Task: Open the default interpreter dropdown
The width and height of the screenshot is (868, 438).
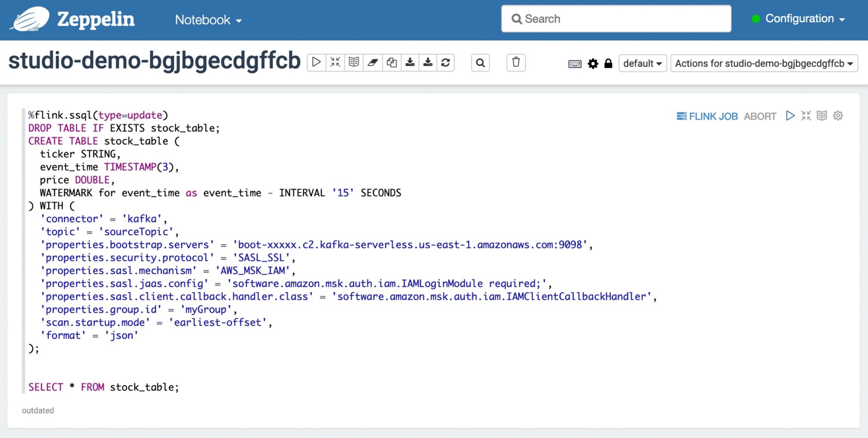Action: tap(642, 64)
